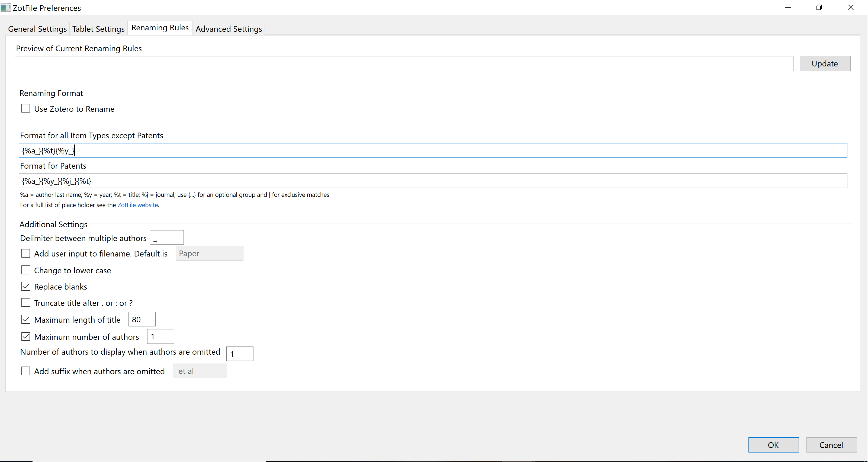Image resolution: width=868 pixels, height=462 pixels.
Task: Toggle Add user input to filename
Action: (x=25, y=254)
